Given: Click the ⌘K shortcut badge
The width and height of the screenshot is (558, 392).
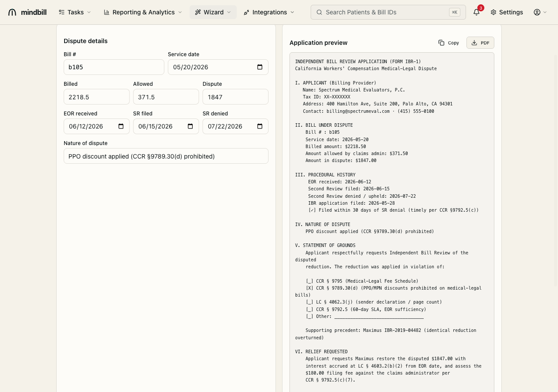Looking at the screenshot, I should (455, 12).
